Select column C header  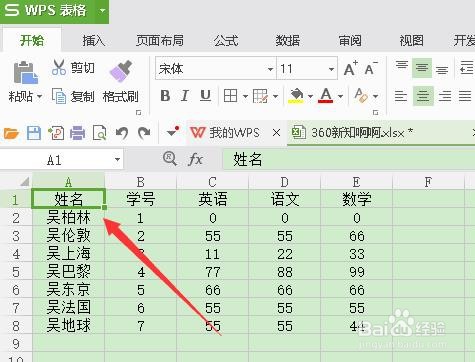pos(212,182)
